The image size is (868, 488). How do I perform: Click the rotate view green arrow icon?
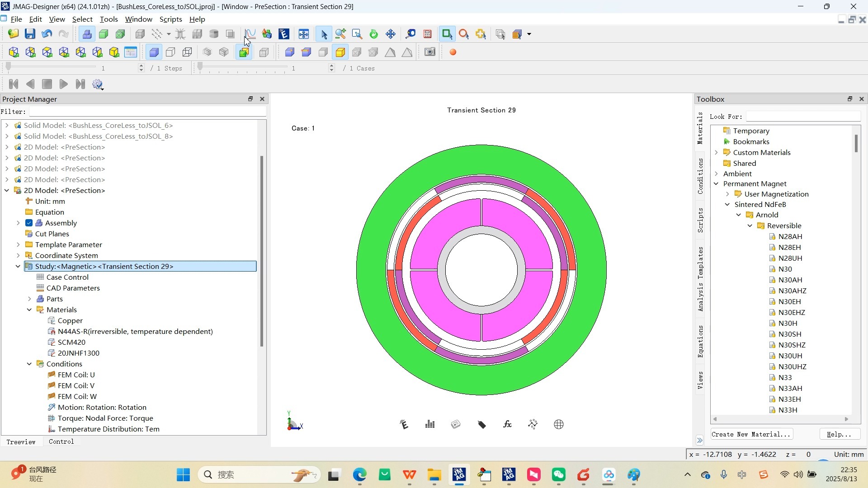373,34
